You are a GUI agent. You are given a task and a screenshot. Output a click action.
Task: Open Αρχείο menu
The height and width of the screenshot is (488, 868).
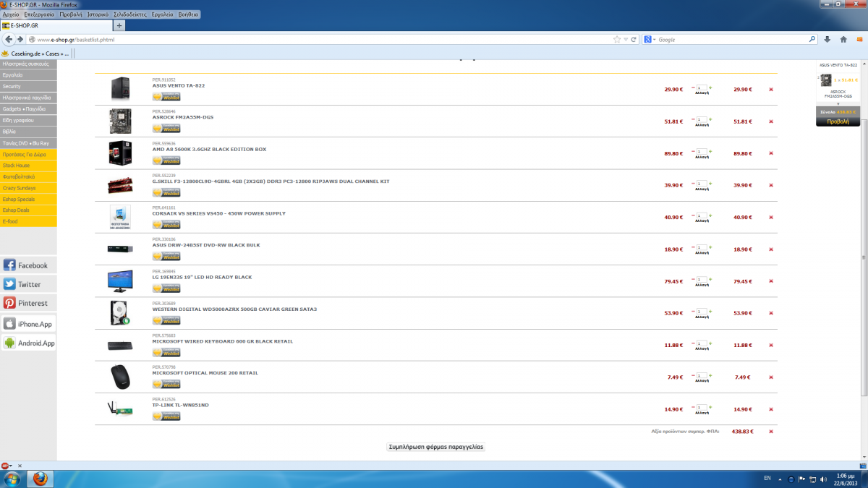tap(11, 14)
